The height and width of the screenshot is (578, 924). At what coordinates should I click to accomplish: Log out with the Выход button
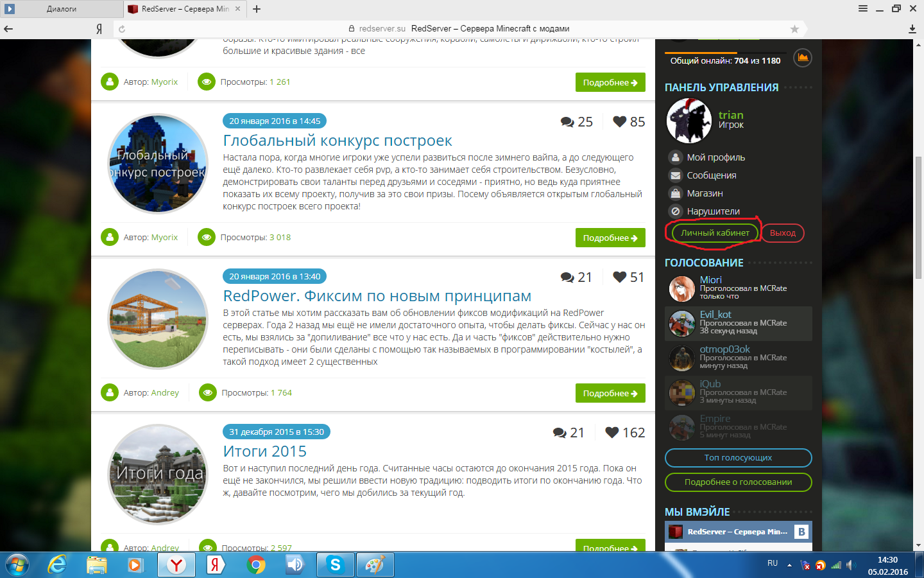pos(783,232)
